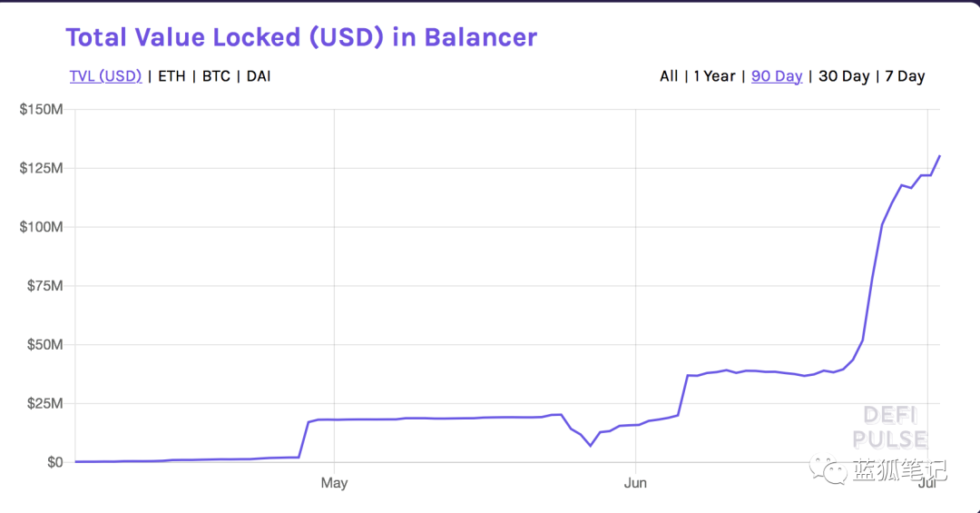Click the May x-axis label
Image resolution: width=980 pixels, height=513 pixels.
pos(334,483)
